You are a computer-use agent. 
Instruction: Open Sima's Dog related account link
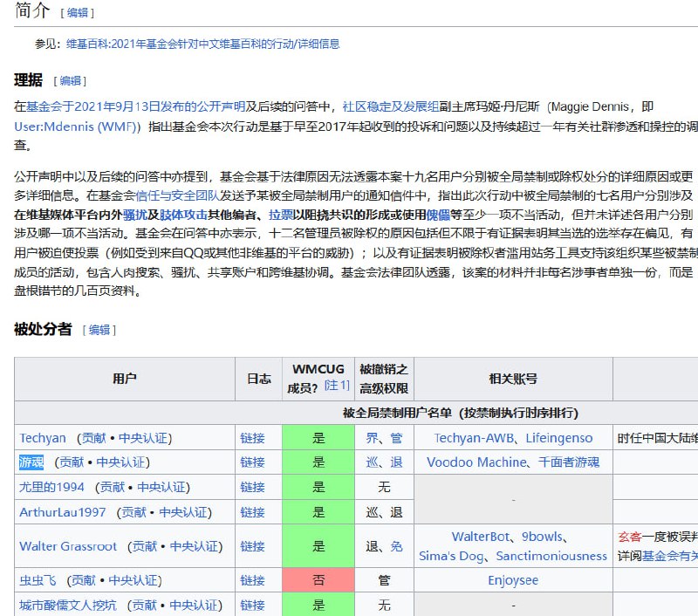coord(451,557)
